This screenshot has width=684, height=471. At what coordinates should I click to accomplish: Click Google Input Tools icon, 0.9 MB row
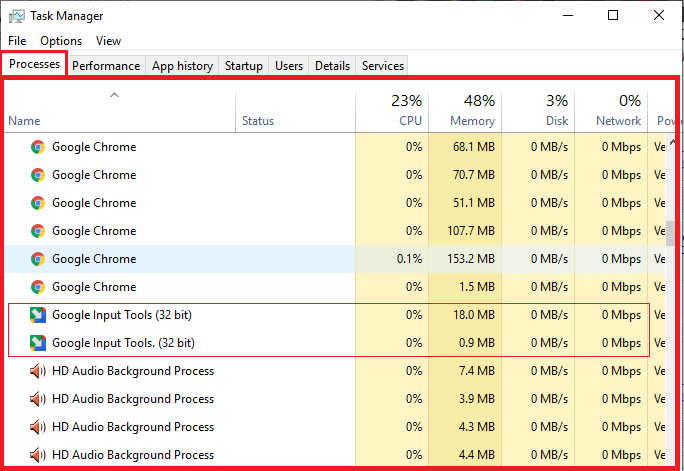(x=38, y=343)
